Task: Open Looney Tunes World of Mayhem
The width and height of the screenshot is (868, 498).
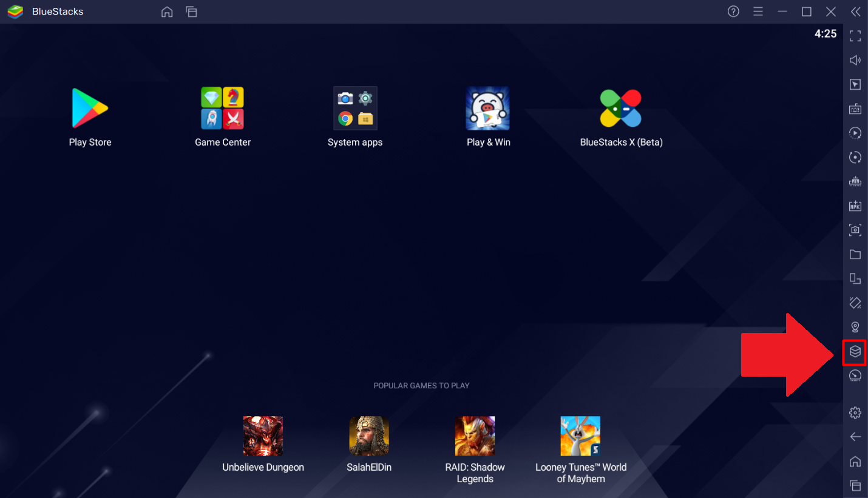Action: click(x=581, y=436)
